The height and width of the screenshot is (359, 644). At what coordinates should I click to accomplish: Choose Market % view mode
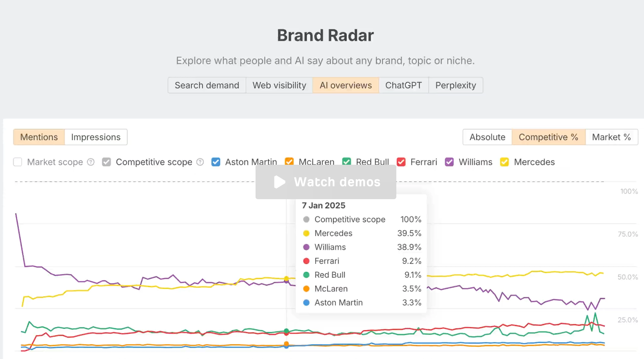[611, 137]
